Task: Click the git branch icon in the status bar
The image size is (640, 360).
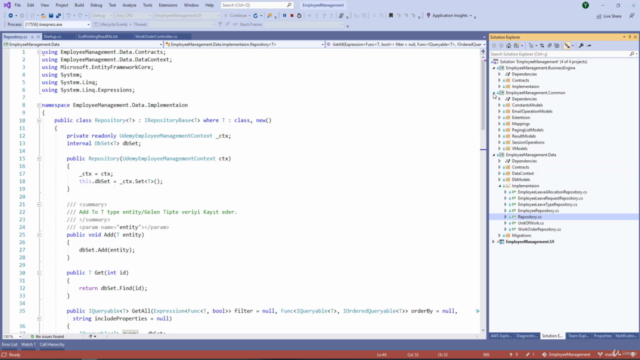Action: pos(600,354)
